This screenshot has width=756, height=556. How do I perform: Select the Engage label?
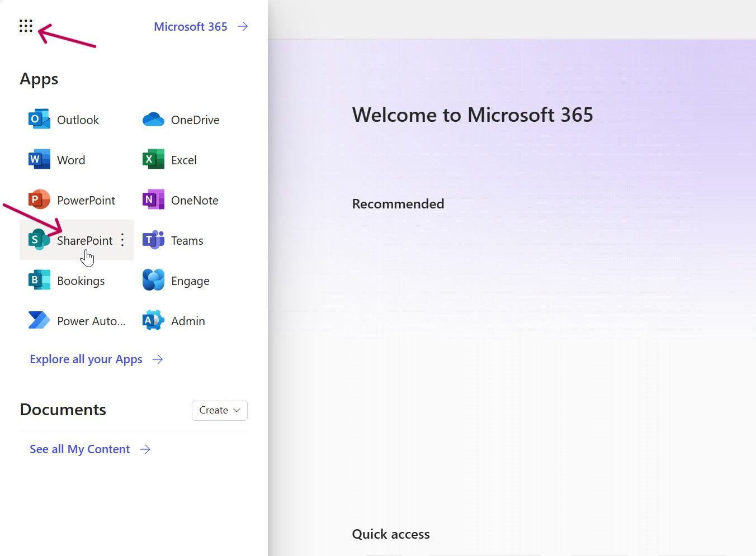point(190,281)
